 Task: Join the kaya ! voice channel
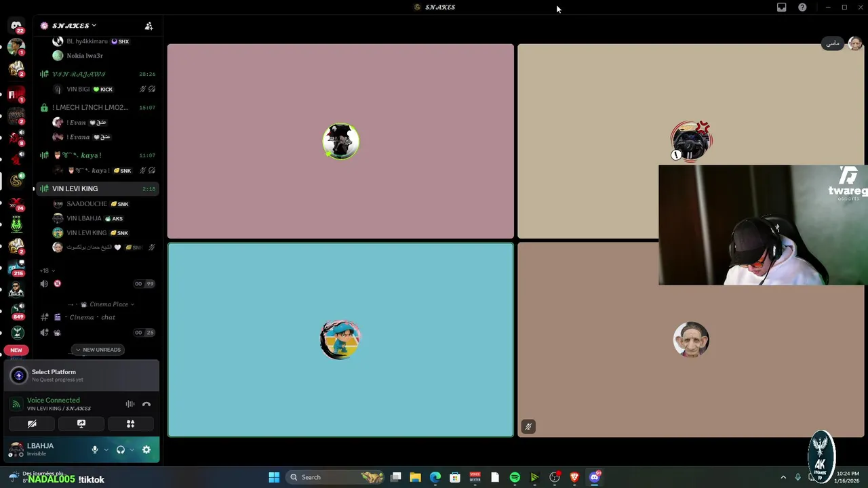[x=98, y=155]
